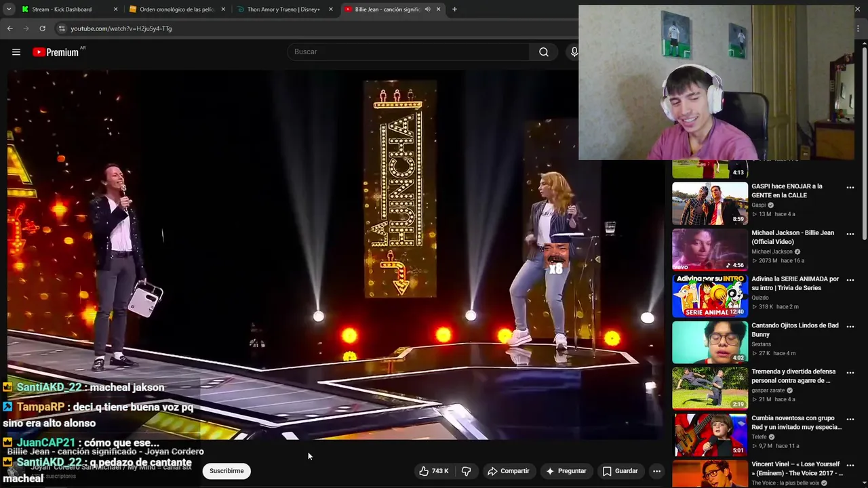This screenshot has width=868, height=488.
Task: Open title GASPI hace ENOJAR a la GENTE
Action: click(787, 190)
